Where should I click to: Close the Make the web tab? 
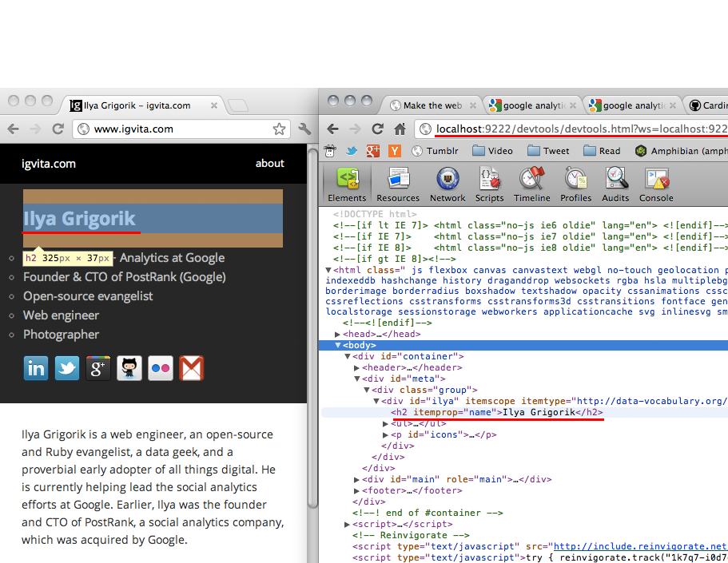point(472,105)
